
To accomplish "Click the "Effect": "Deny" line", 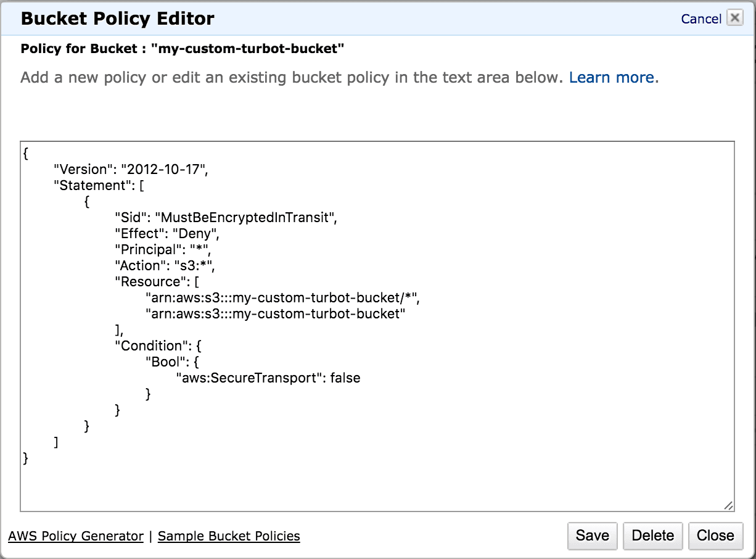I will pos(167,233).
